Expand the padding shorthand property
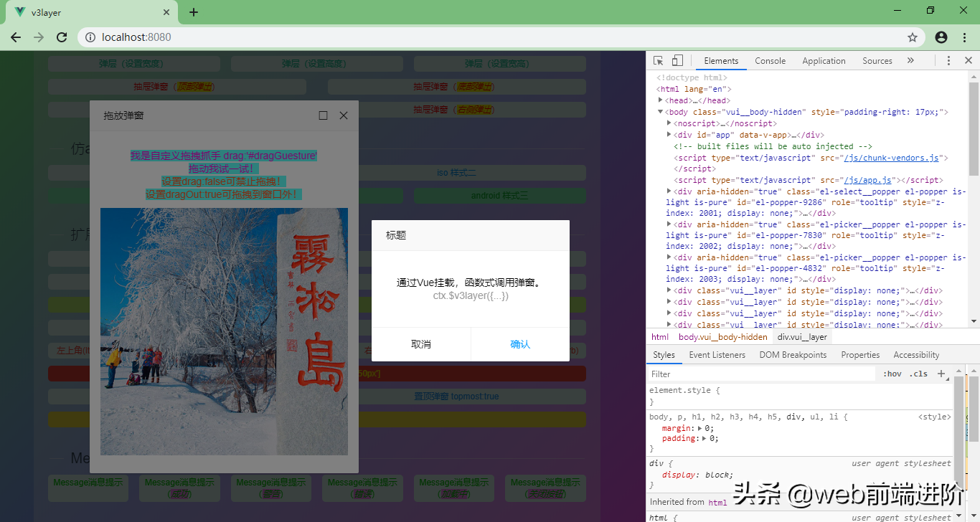 705,438
